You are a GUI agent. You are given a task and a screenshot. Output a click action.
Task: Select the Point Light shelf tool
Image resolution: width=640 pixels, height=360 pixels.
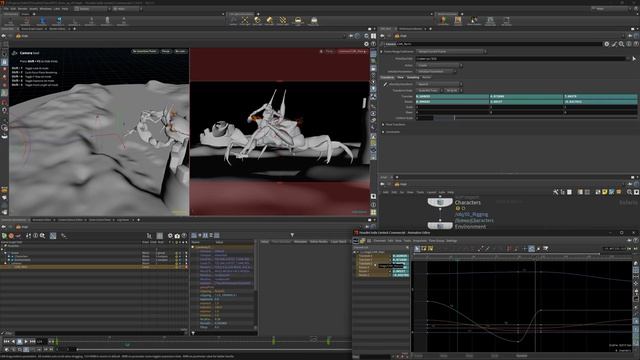coord(245,20)
